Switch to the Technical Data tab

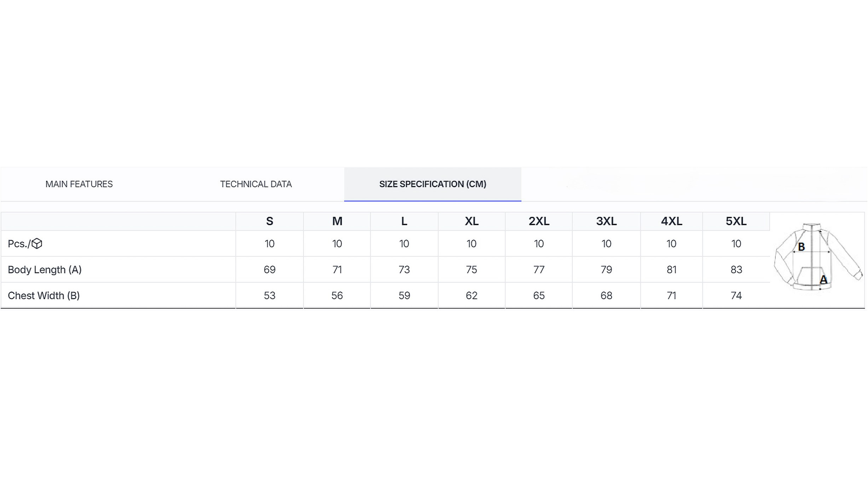pyautogui.click(x=256, y=184)
